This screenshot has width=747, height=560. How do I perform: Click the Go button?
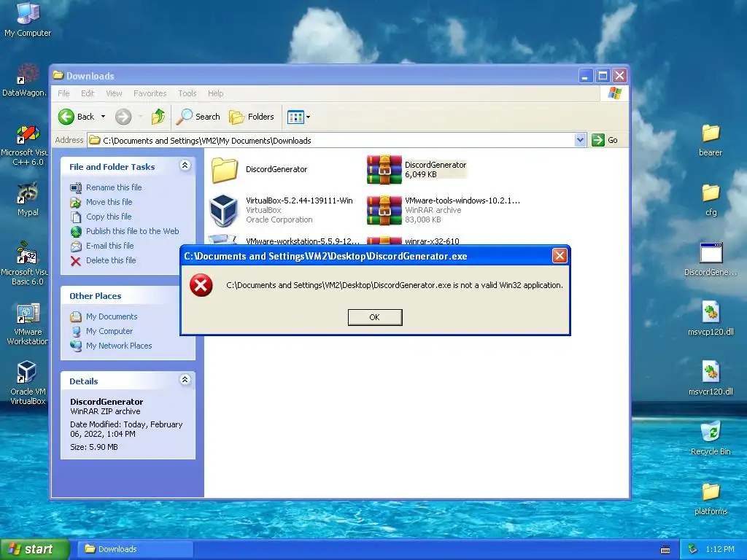(605, 140)
